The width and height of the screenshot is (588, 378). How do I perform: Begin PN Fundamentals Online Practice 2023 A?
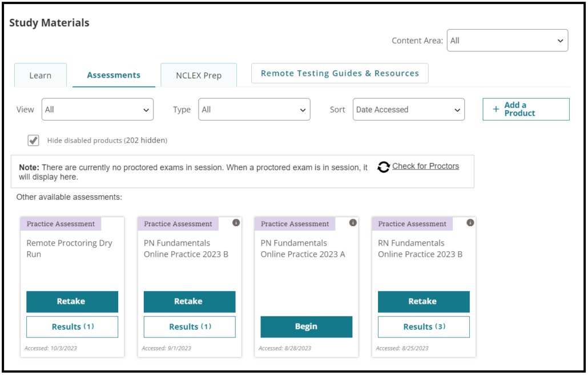(307, 327)
